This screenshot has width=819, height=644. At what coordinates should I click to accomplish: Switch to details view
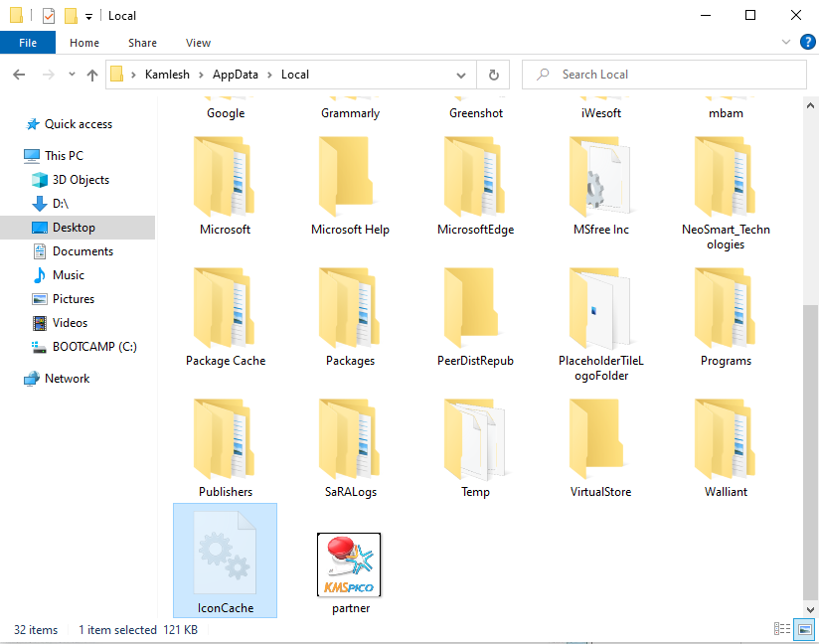pyautogui.click(x=782, y=629)
